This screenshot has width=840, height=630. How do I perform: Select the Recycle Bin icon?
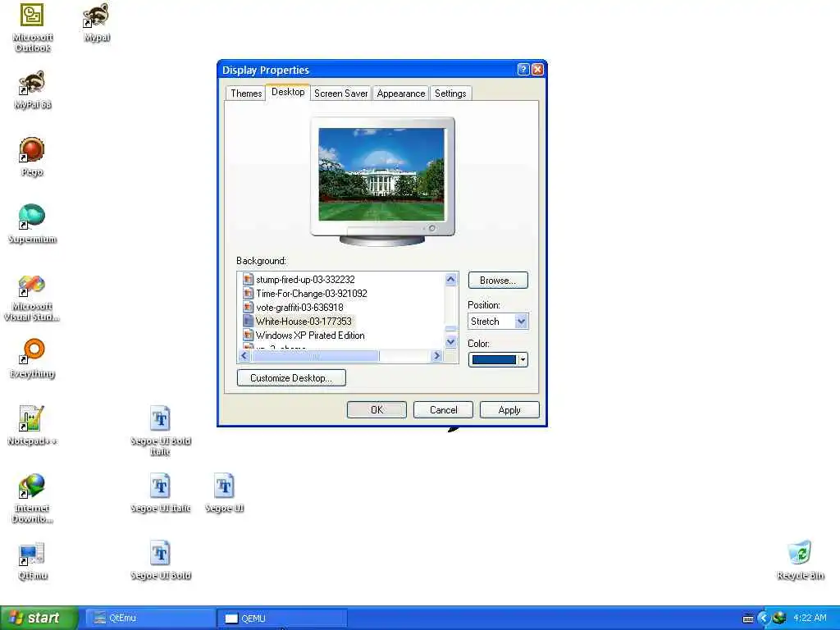[x=801, y=560]
